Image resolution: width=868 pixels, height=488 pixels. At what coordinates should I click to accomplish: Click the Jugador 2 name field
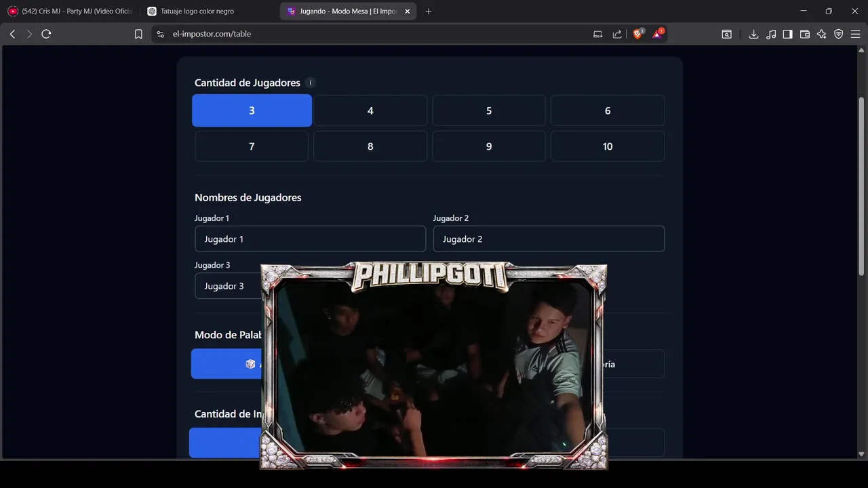click(x=549, y=239)
